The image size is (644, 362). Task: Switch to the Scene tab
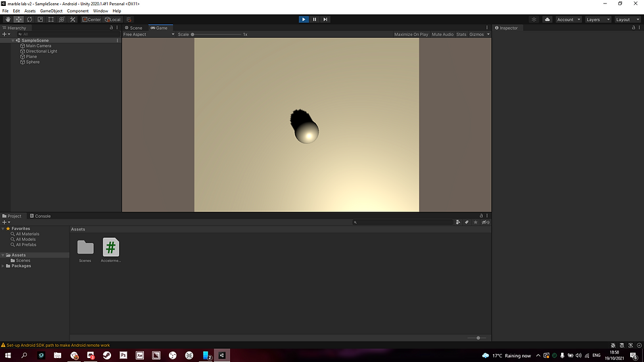134,28
